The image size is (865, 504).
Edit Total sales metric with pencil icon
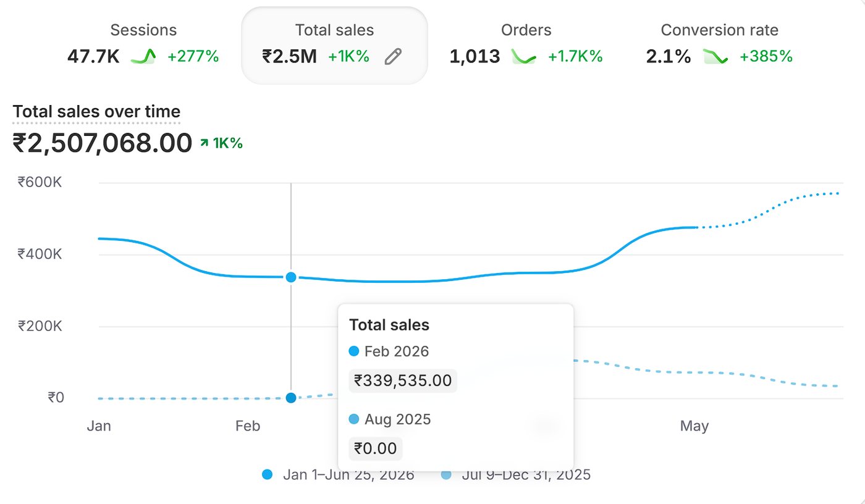click(x=393, y=57)
